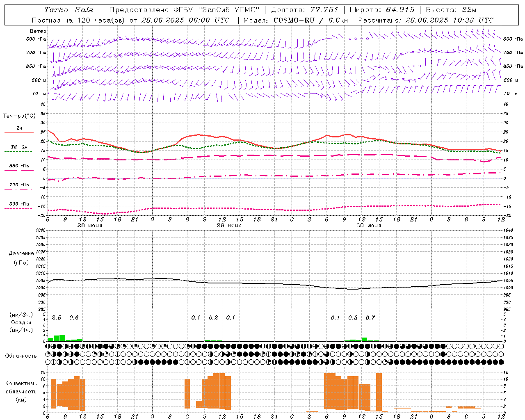Click the '0.6' precipitation amount
Image resolution: width=525 pixels, height=420 pixels.
pyautogui.click(x=74, y=318)
